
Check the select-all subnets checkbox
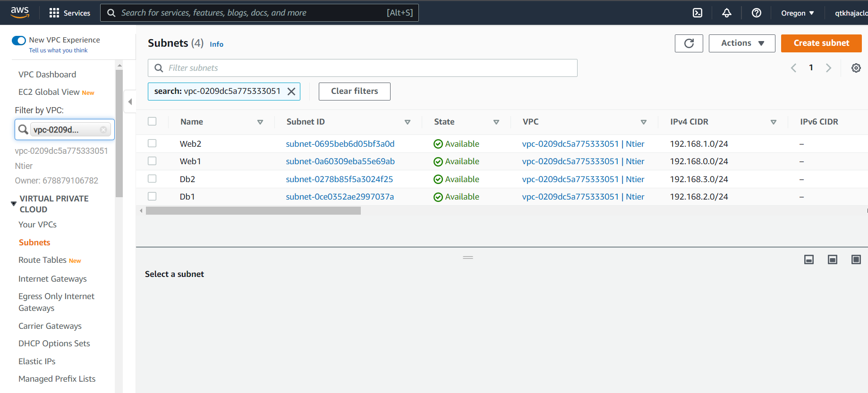(x=152, y=121)
